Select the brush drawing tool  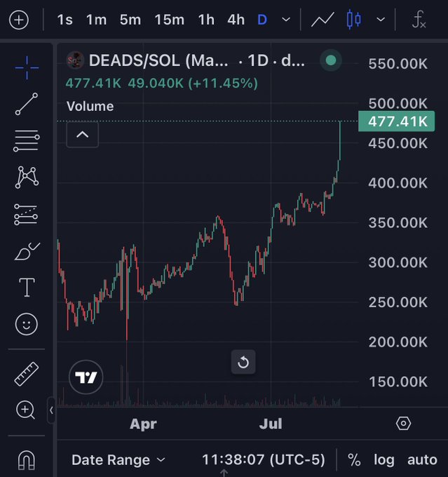27,252
